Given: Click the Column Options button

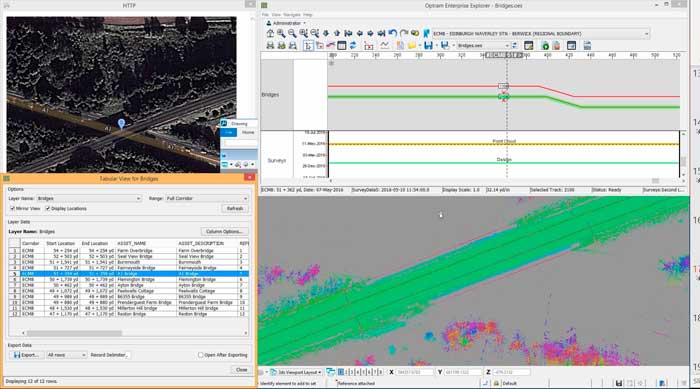Looking at the screenshot, I should pyautogui.click(x=225, y=231).
